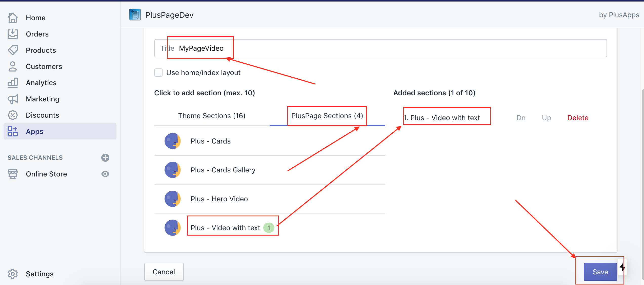The image size is (644, 285).
Task: Add the Plus - Hero Video section
Action: (x=219, y=199)
